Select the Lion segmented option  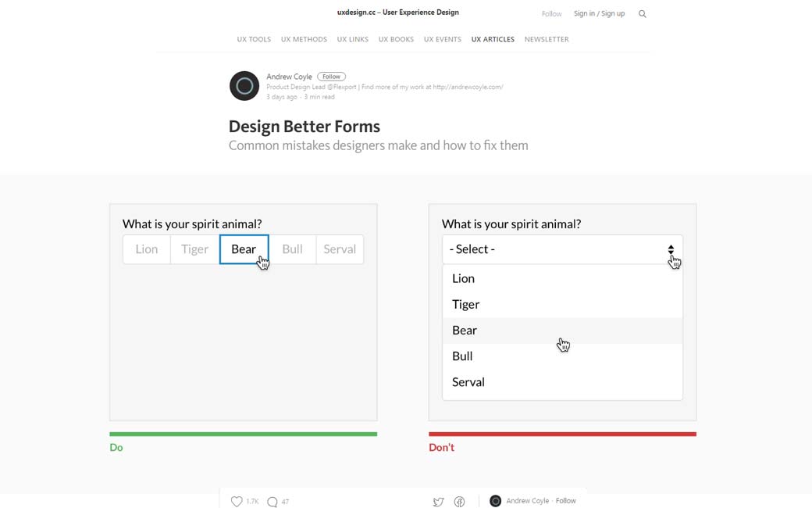(147, 249)
